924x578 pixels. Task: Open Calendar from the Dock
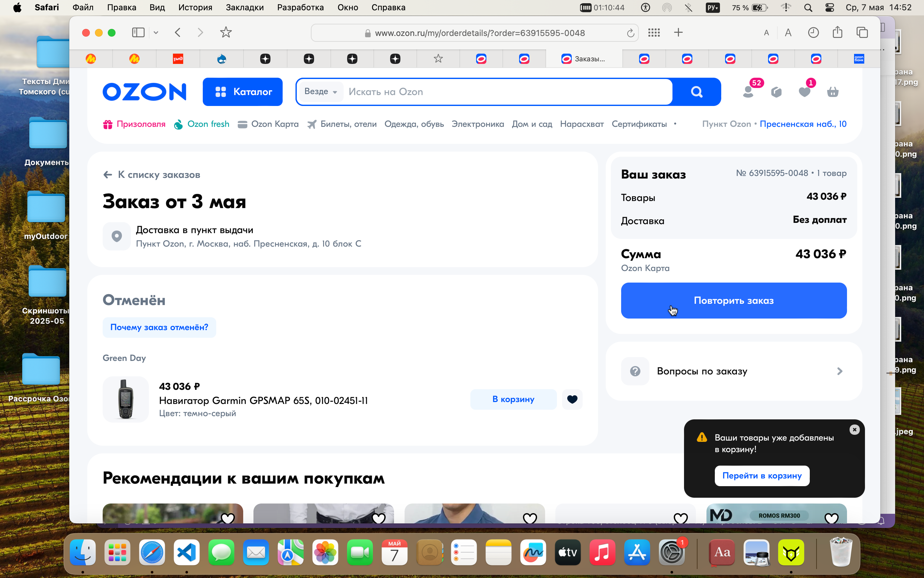[x=394, y=552]
